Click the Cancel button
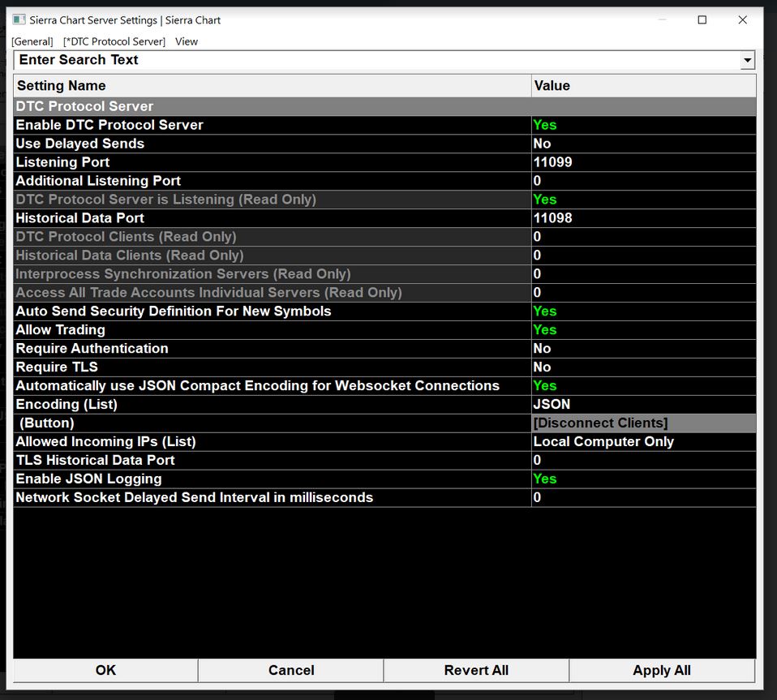The image size is (777, 700). [291, 670]
